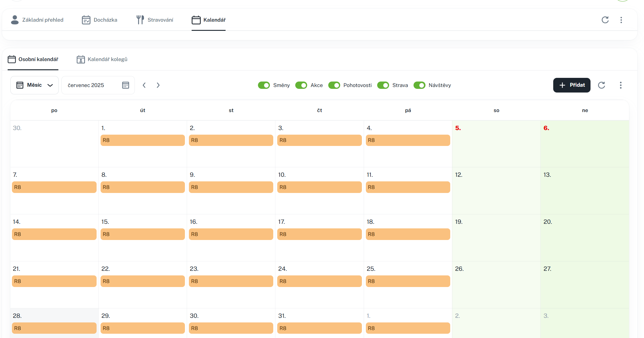Open the calendar toolbar three-dot options menu

[620, 85]
